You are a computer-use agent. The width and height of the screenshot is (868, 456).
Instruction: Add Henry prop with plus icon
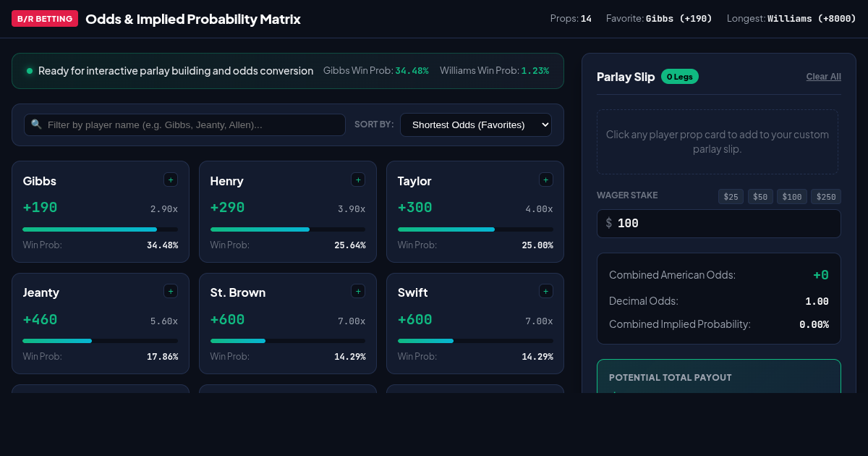pyautogui.click(x=358, y=180)
